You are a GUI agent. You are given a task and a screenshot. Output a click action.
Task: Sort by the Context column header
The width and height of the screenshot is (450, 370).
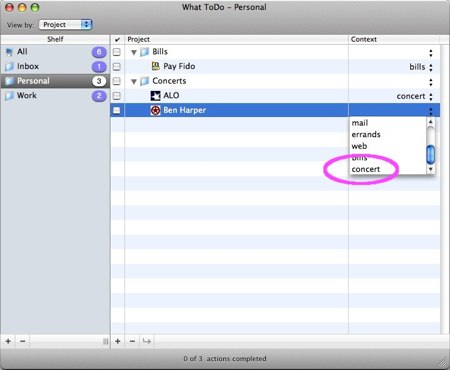coord(394,39)
